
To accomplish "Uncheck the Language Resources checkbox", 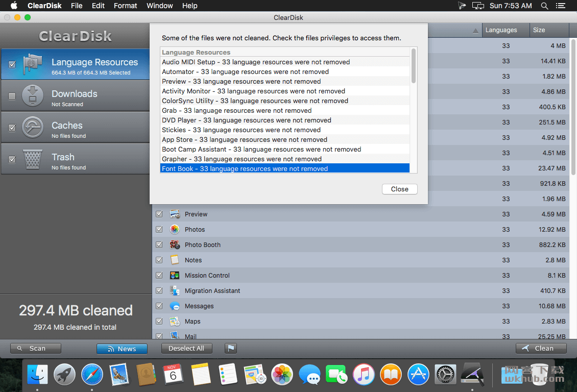I will (12, 64).
